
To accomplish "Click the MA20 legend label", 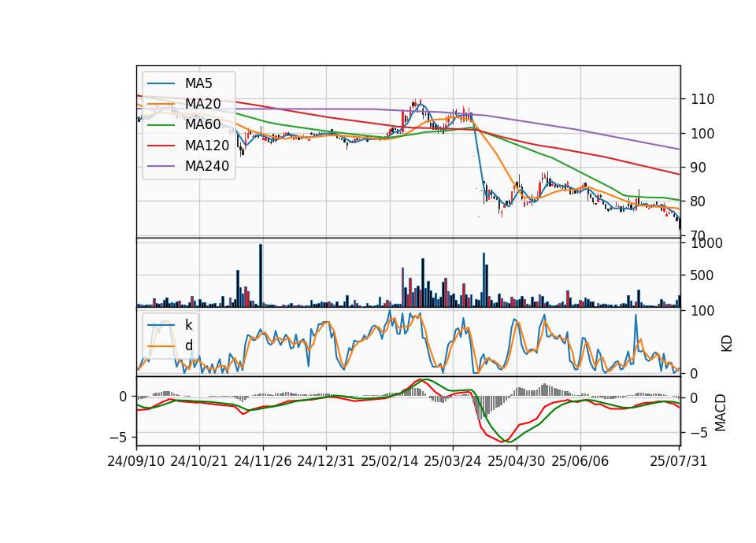I will click(202, 104).
